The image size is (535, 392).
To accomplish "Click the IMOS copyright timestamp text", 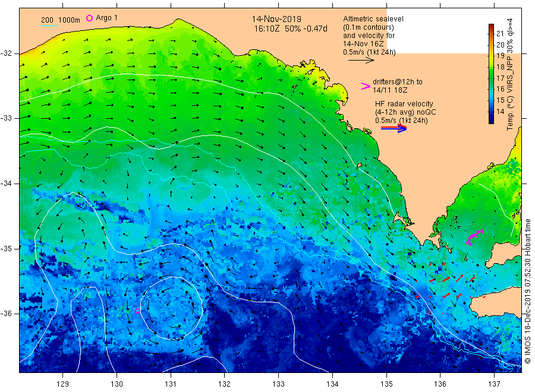I will [527, 292].
